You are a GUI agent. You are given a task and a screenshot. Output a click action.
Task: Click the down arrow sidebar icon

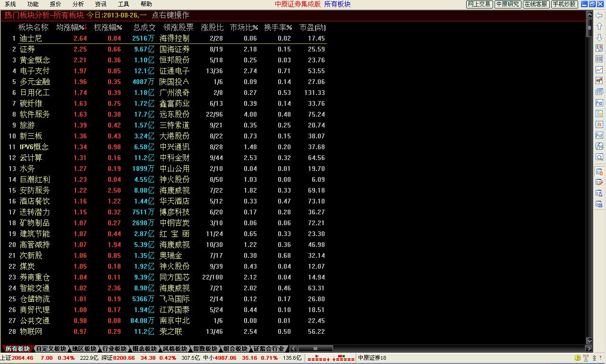coord(599,37)
